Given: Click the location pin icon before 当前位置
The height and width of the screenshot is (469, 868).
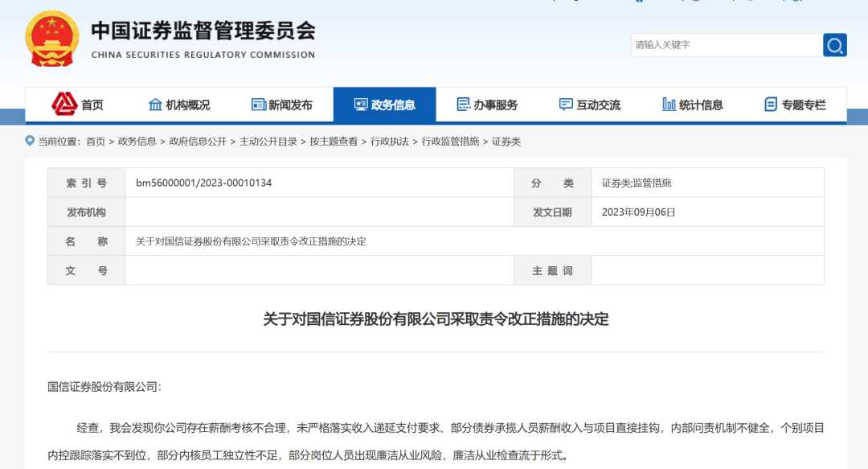Looking at the screenshot, I should click(x=30, y=141).
